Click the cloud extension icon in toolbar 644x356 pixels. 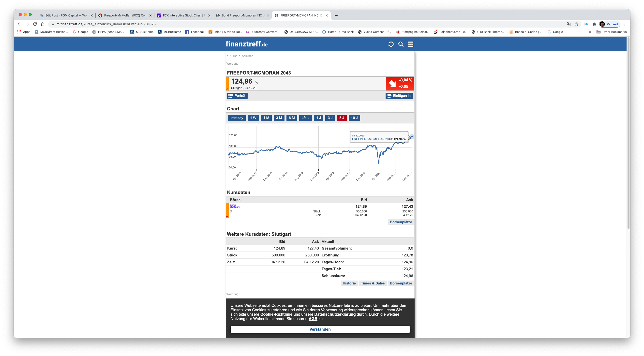click(586, 24)
